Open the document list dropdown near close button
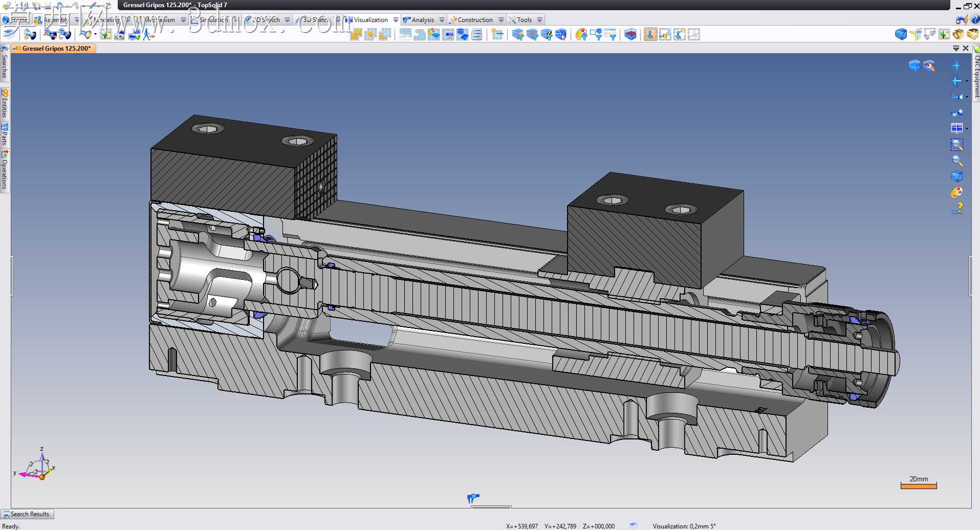 click(956, 48)
